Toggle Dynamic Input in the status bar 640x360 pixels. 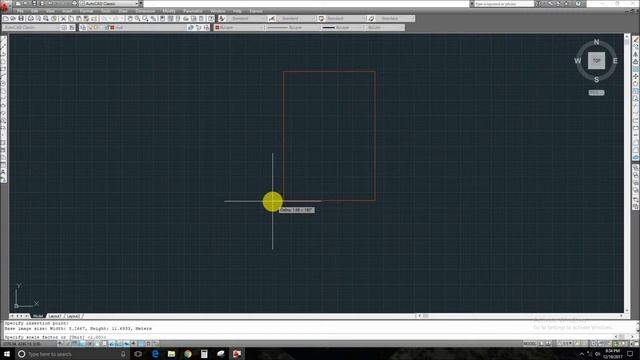[126, 344]
